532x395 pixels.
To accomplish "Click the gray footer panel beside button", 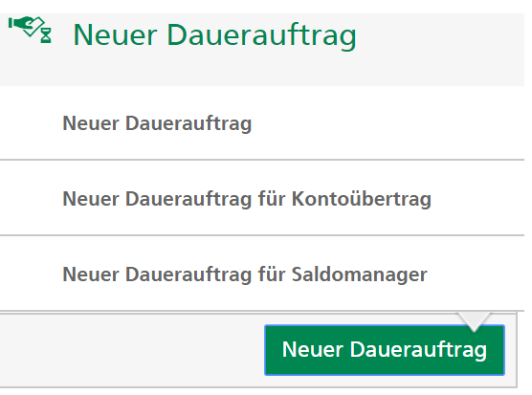I will (132, 349).
